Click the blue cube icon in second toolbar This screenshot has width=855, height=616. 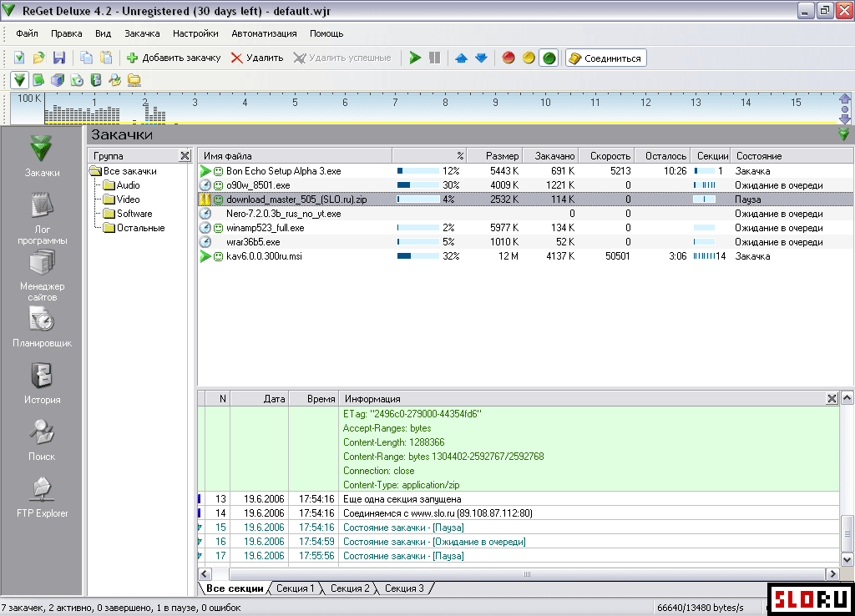tap(58, 80)
